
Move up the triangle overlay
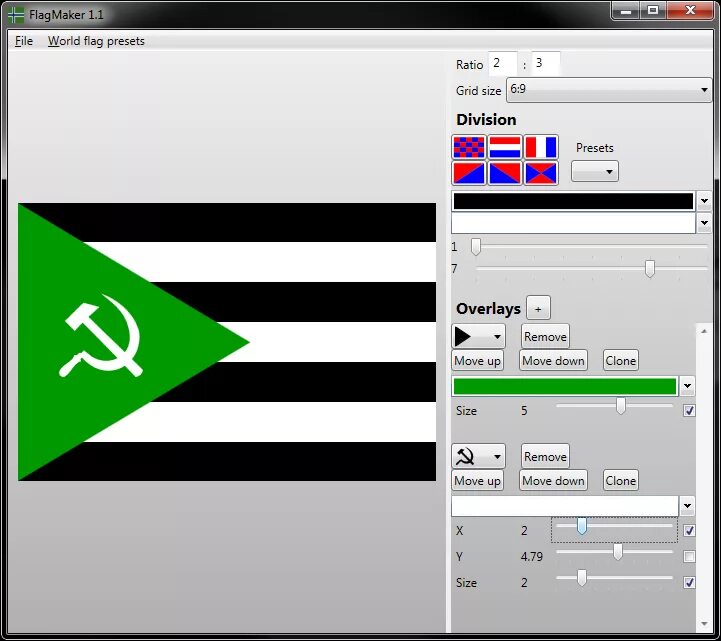point(477,361)
